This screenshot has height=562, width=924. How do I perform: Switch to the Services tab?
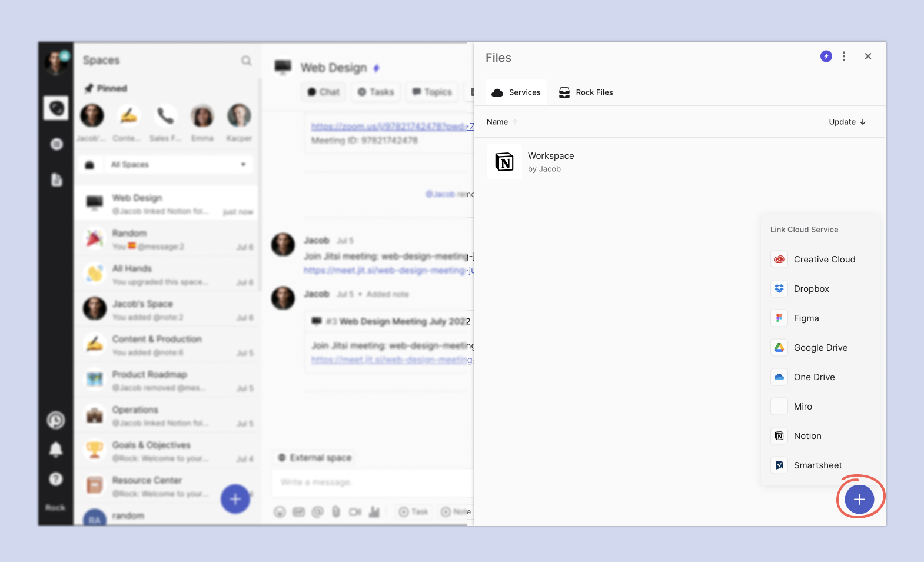click(516, 92)
